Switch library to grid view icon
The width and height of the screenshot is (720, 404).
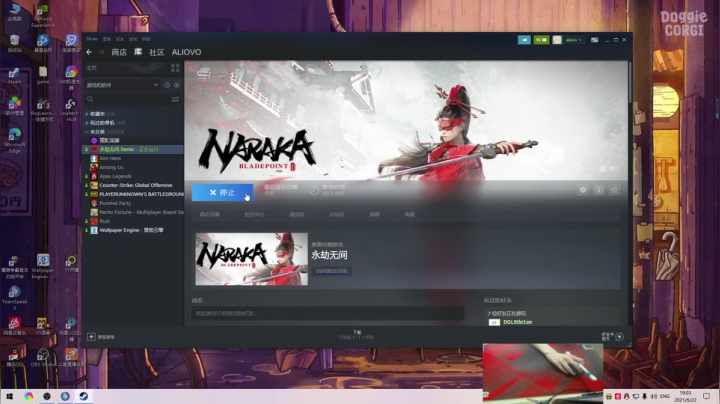click(x=175, y=68)
